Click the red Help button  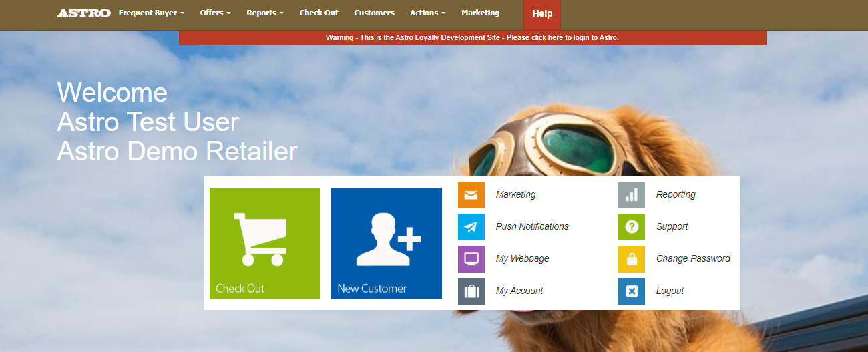[542, 14]
